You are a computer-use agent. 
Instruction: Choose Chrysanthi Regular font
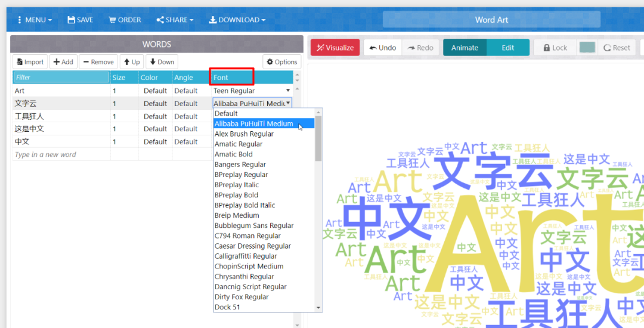tap(264, 277)
